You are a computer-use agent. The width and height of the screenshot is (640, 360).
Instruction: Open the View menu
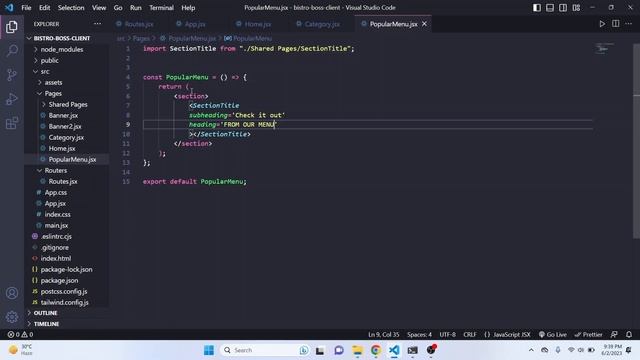99,7
